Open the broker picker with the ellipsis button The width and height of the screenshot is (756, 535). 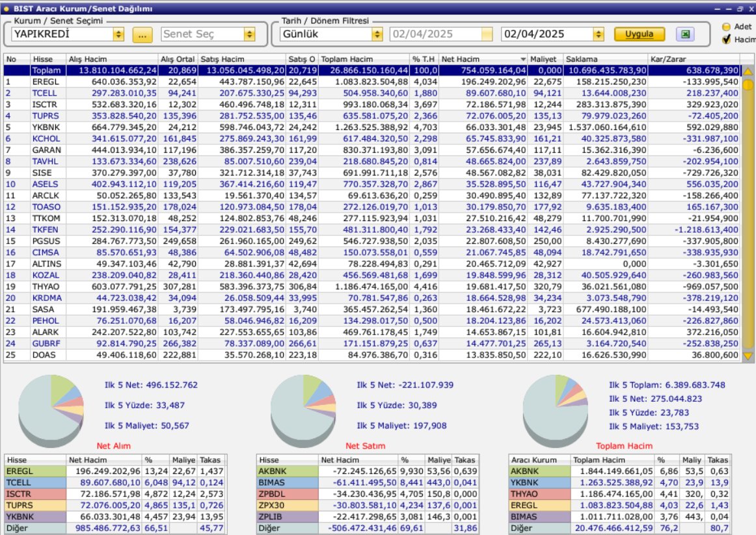(142, 34)
